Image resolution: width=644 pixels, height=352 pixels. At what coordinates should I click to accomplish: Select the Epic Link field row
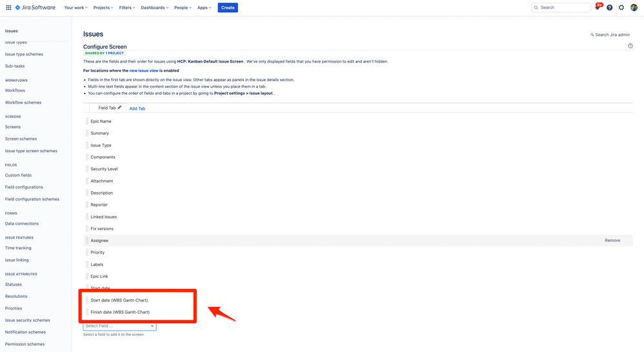pos(358,277)
